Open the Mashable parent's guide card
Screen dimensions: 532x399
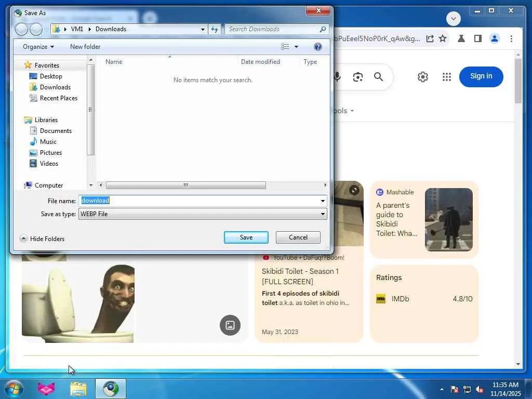(424, 220)
